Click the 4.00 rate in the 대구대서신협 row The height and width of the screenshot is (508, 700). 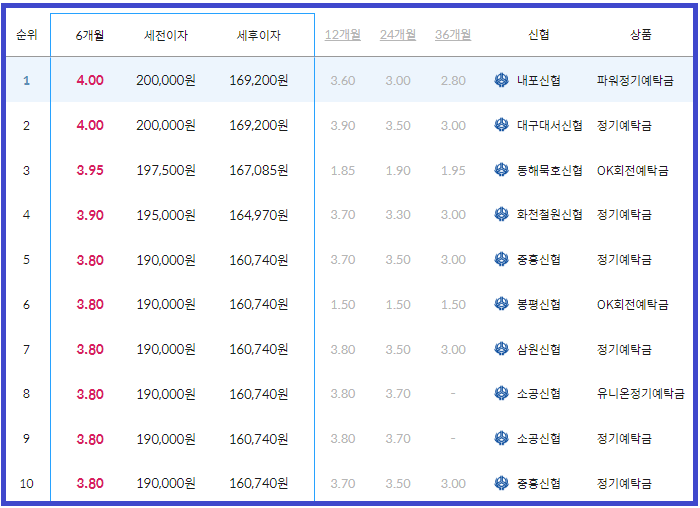coord(90,125)
